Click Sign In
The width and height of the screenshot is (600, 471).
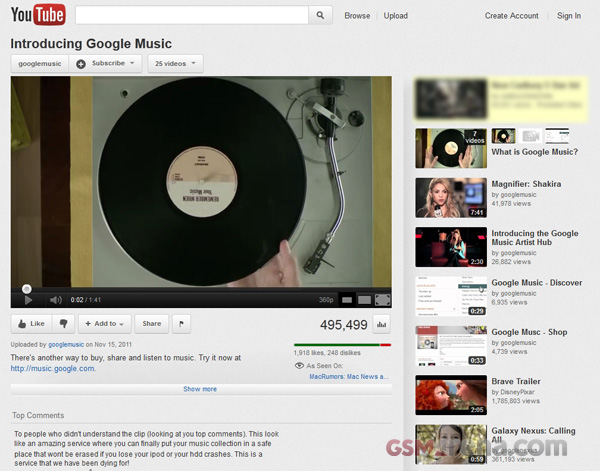coord(569,16)
